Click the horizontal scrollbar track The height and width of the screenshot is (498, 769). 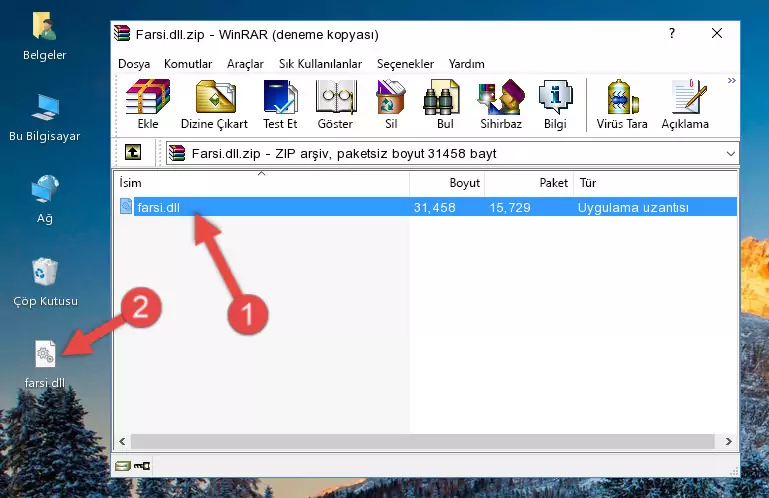[422, 441]
